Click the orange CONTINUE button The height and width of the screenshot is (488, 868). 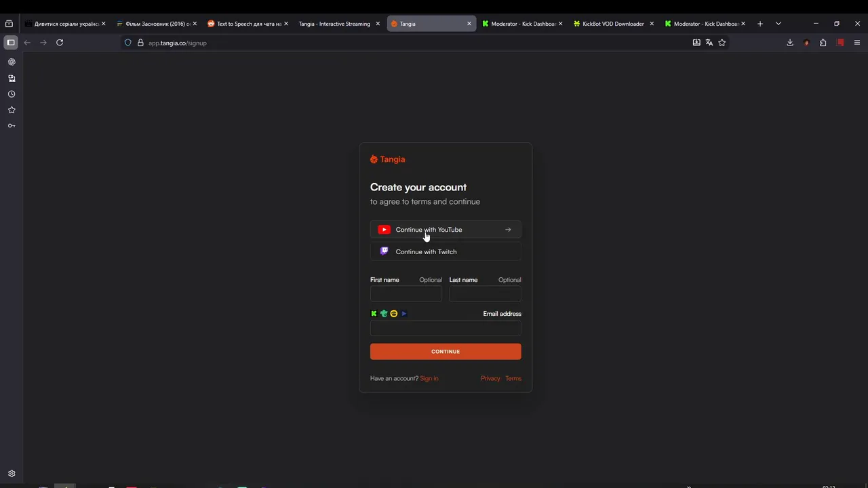(446, 351)
